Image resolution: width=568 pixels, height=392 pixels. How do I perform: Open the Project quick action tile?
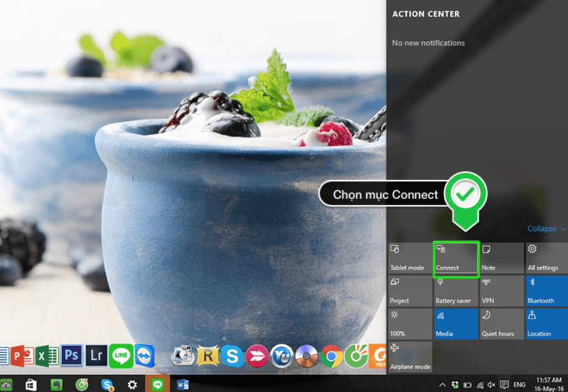(x=410, y=291)
